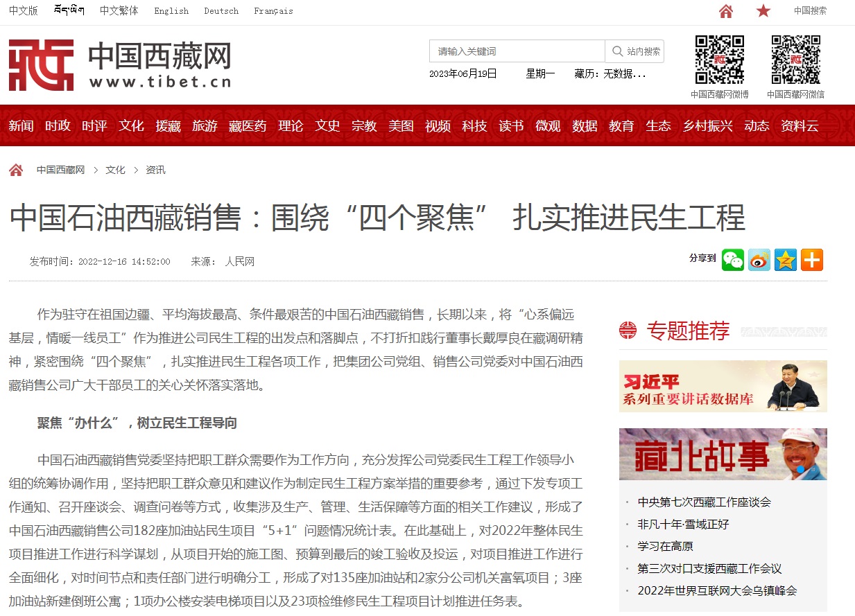The width and height of the screenshot is (855, 616).
Task: Click the www.tibet.cn site title
Action: pos(160,82)
